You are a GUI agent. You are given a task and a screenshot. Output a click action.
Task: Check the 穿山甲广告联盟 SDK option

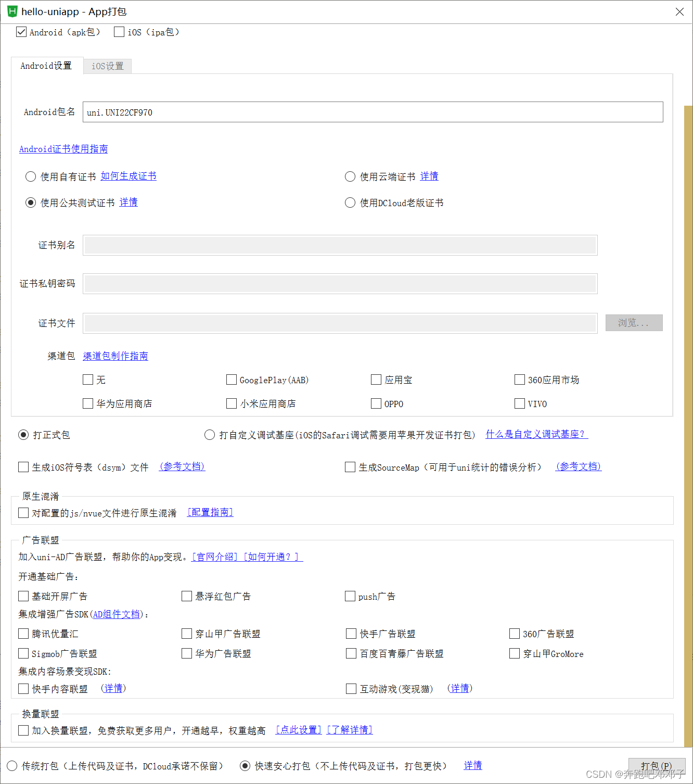186,634
